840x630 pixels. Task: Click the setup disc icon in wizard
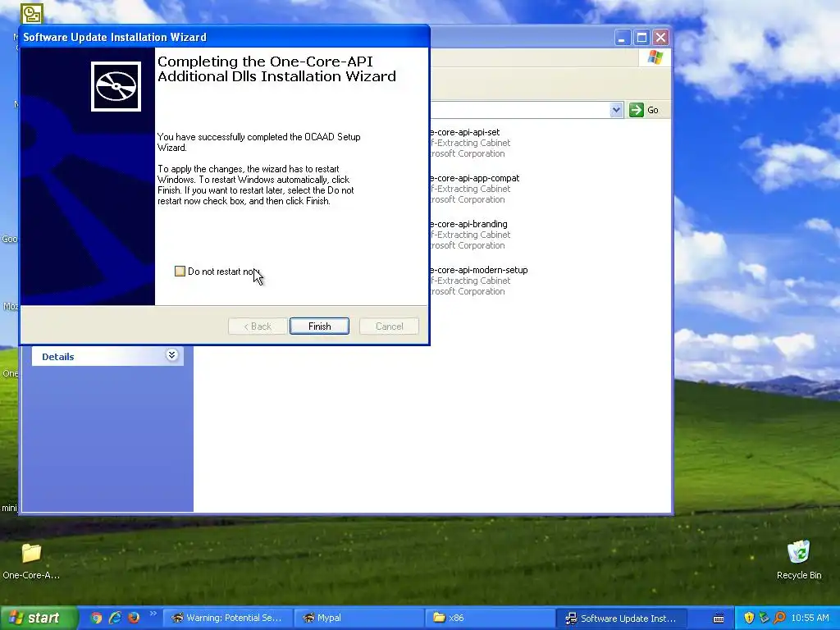pos(116,86)
